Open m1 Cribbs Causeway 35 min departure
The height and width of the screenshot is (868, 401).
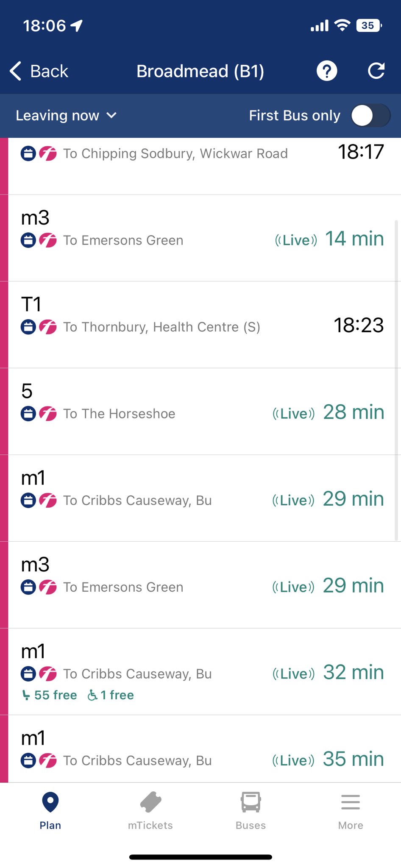(199, 750)
